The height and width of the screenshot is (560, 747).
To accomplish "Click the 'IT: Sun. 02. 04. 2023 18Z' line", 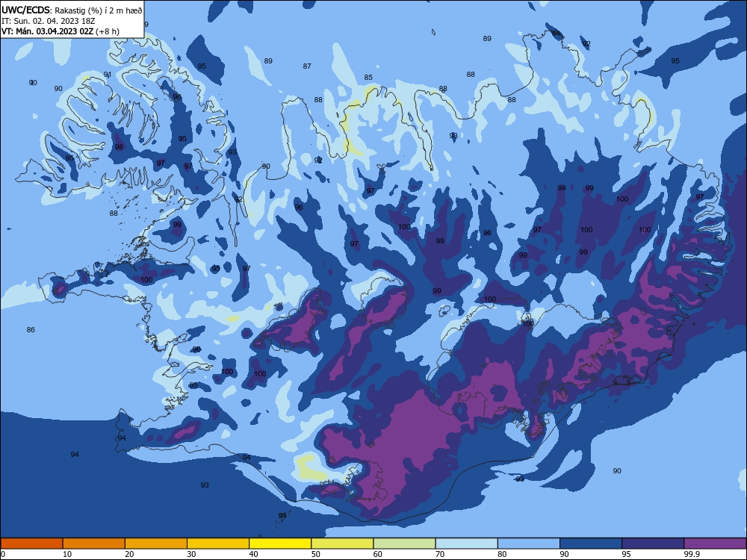I will coord(48,21).
